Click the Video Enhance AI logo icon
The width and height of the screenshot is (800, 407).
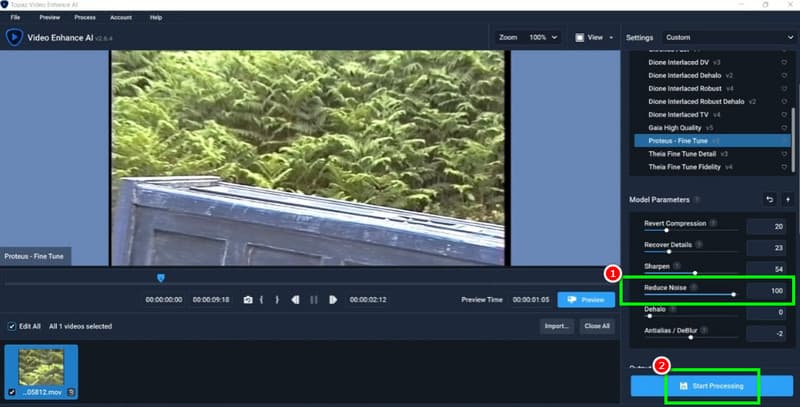[14, 37]
